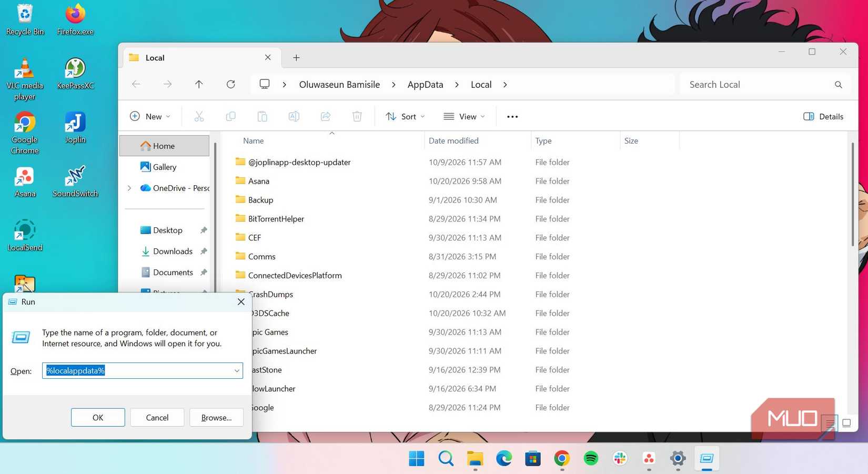The image size is (868, 474).
Task: Click the Cut icon in Explorer toolbar
Action: (x=199, y=116)
